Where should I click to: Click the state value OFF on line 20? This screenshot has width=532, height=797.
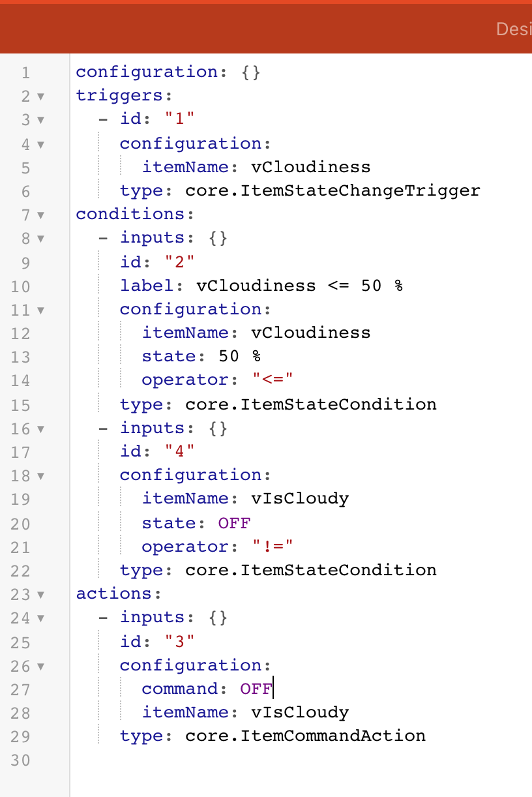(x=235, y=523)
